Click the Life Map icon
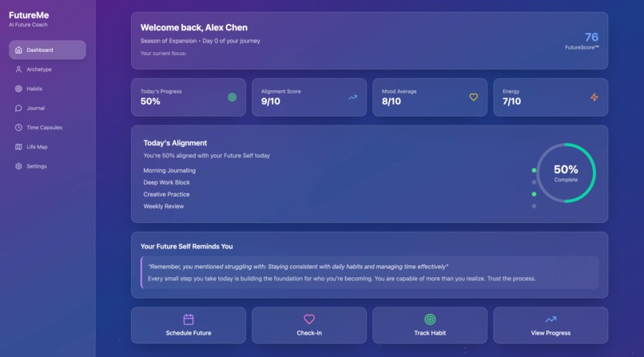 click(x=18, y=147)
